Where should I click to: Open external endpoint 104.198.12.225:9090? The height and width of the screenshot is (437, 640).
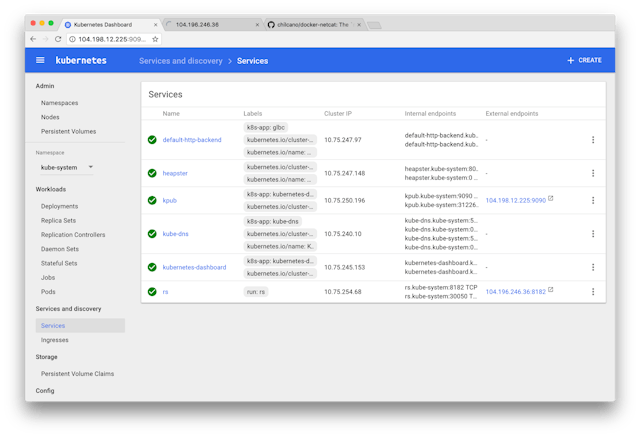click(516, 200)
